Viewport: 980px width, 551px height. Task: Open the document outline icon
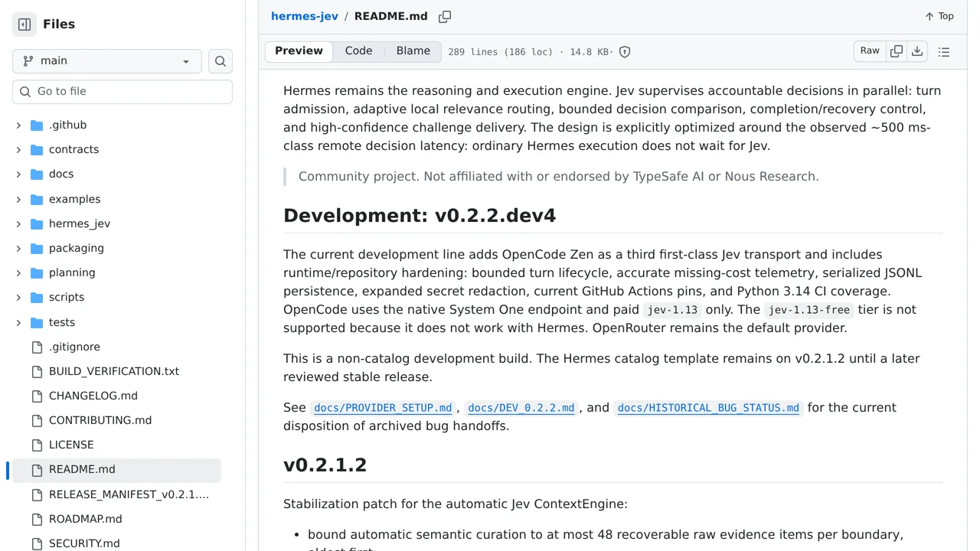pos(944,52)
